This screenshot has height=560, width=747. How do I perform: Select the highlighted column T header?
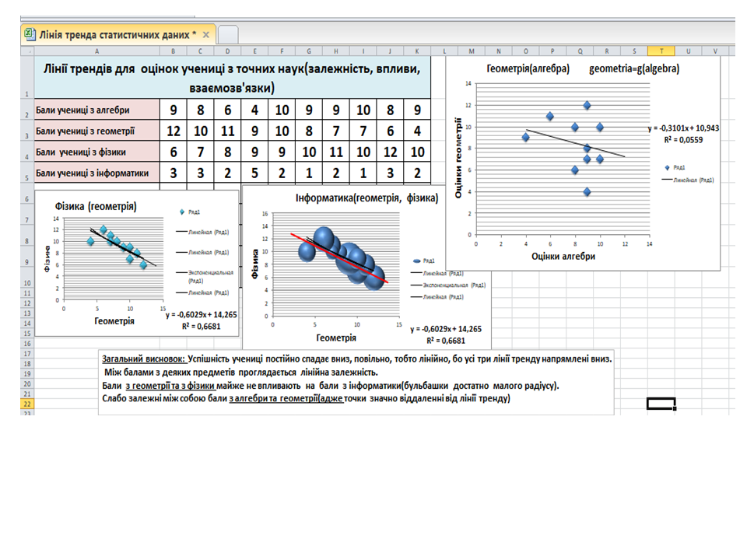click(x=661, y=51)
